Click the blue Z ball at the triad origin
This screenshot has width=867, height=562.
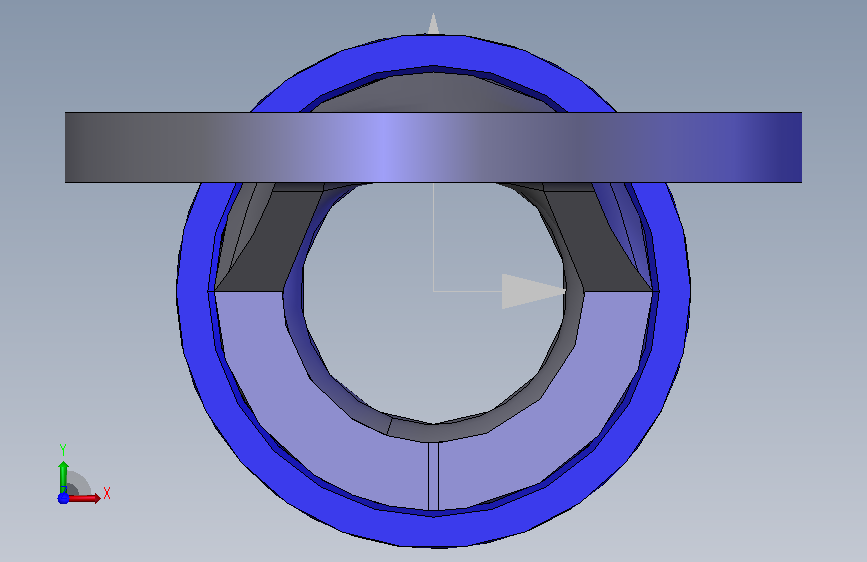click(63, 498)
